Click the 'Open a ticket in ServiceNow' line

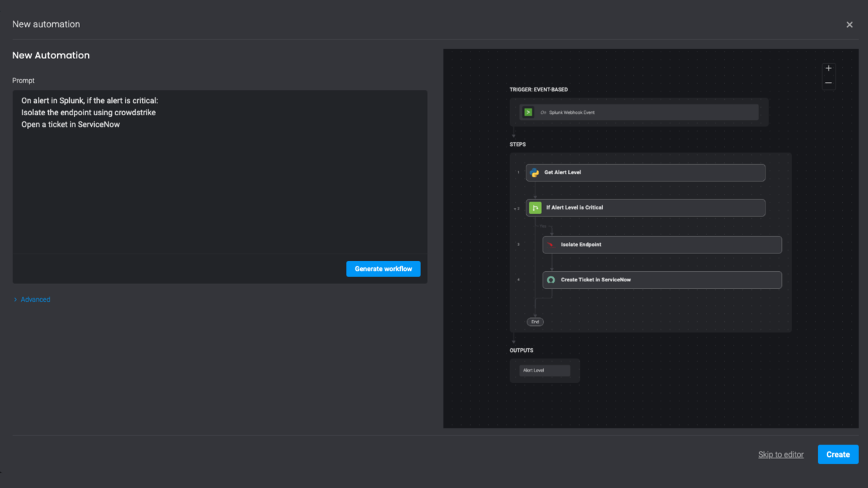[71, 125]
